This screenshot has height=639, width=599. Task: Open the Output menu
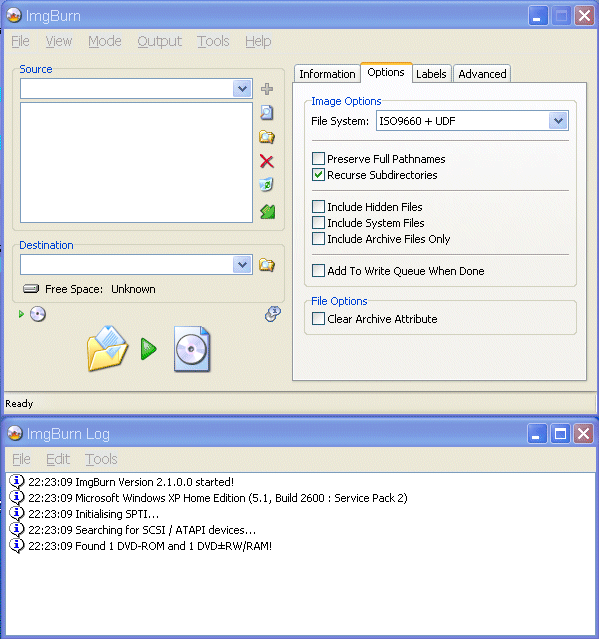click(159, 41)
